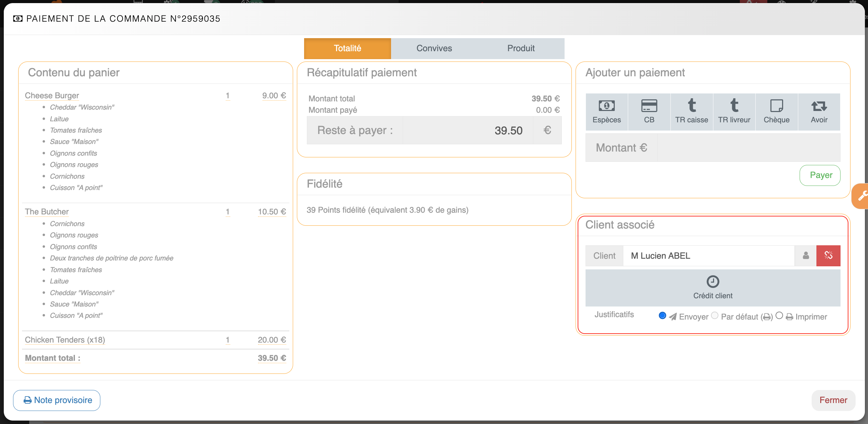
Task: Open the Totalité tab
Action: tap(347, 48)
